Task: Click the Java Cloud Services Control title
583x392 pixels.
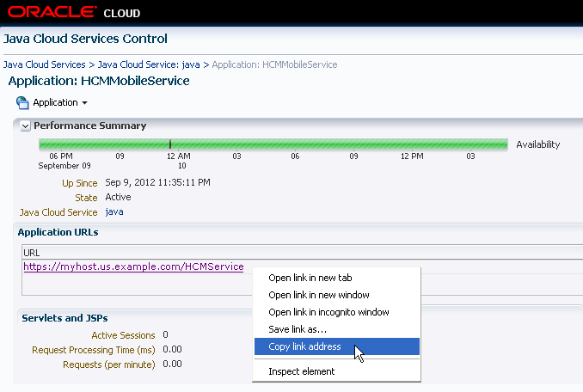Action: (x=85, y=39)
